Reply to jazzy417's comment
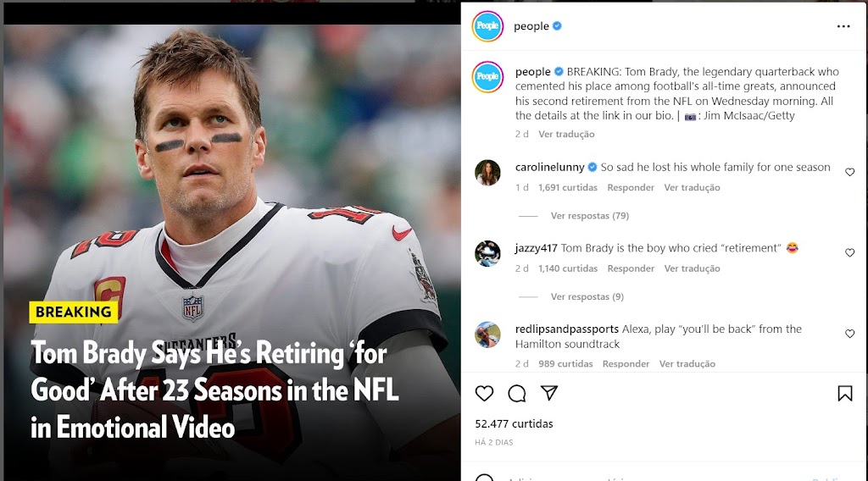Screen dimensions: 868x481 [x=631, y=268]
